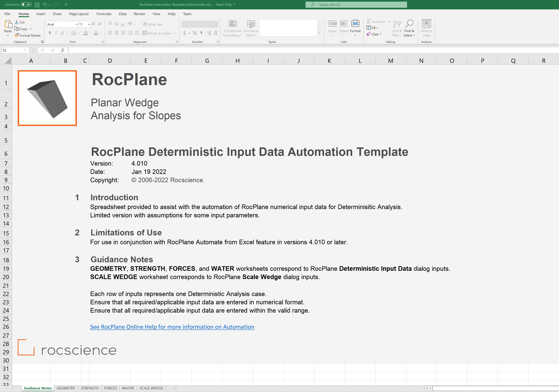559x392 pixels.
Task: Center text horizontally
Action: point(117,33)
